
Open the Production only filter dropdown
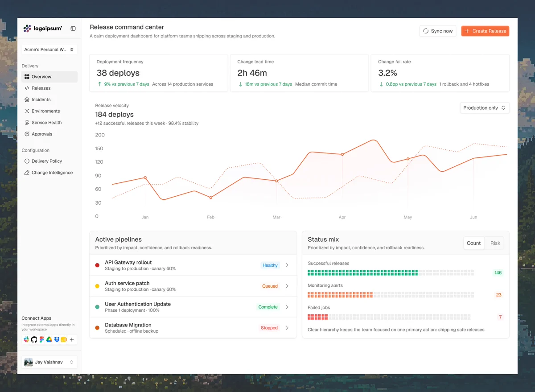[x=484, y=108]
